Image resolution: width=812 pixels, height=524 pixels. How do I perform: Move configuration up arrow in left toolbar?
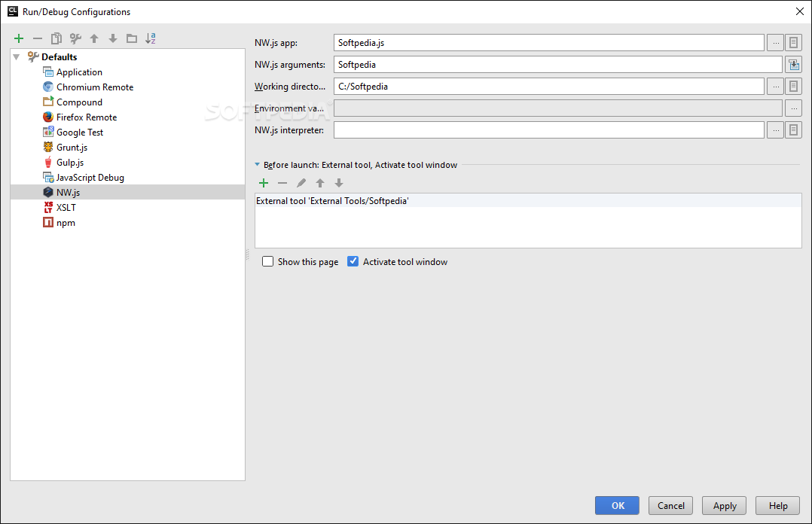[94, 38]
